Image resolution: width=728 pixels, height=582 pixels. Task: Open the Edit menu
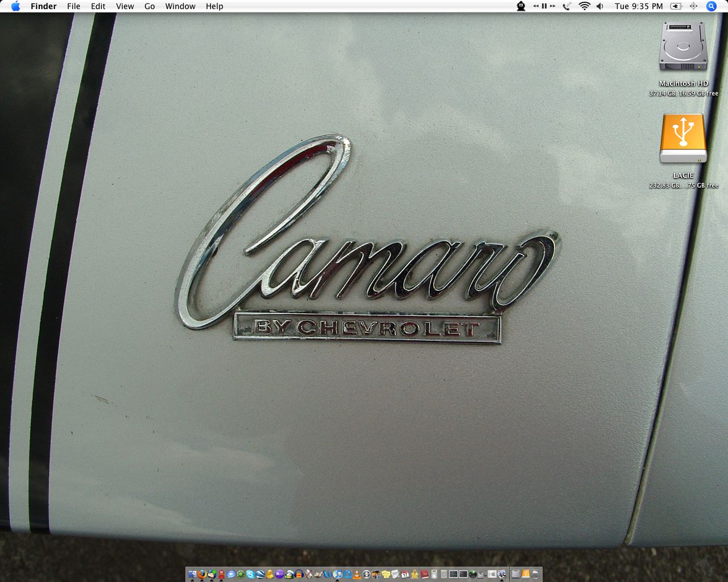(x=98, y=6)
